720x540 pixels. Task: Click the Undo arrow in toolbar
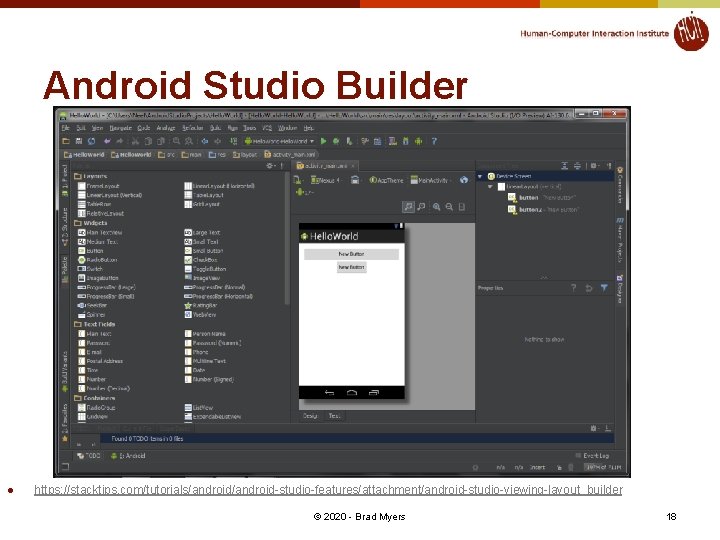107,141
